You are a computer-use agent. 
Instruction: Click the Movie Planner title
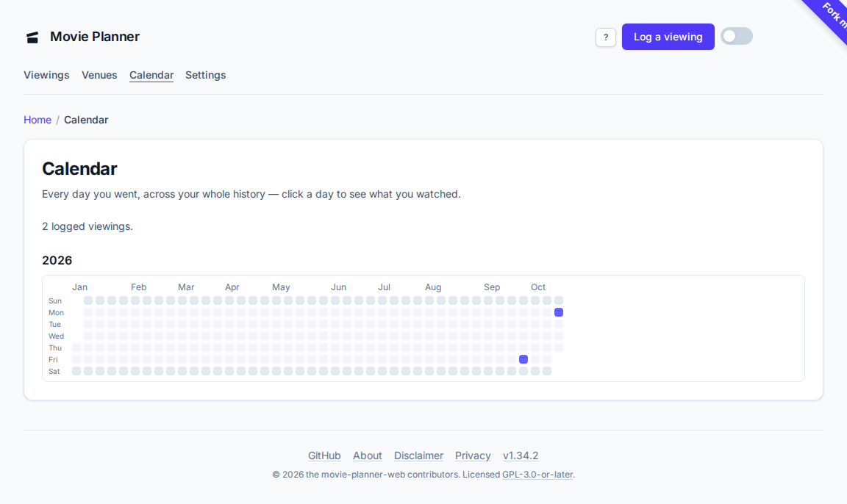click(x=95, y=37)
